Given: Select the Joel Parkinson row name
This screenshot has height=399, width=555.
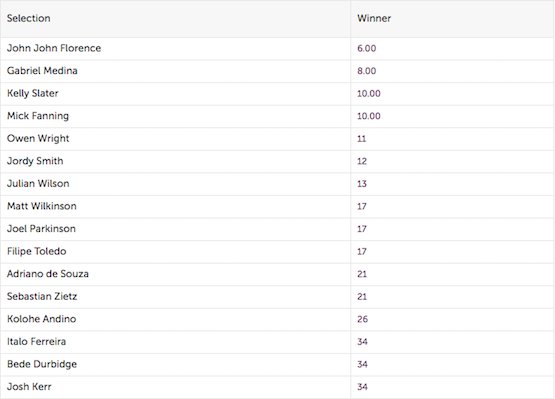Looking at the screenshot, I should tap(41, 229).
